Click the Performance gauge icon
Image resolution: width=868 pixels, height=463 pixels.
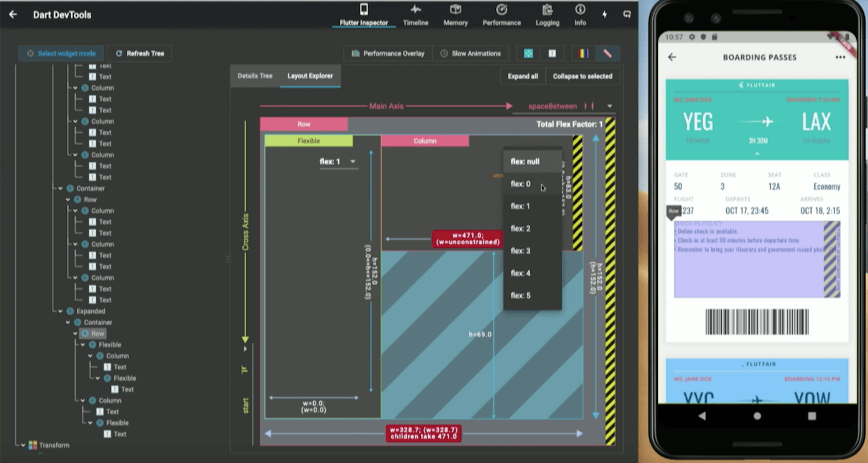pyautogui.click(x=502, y=9)
